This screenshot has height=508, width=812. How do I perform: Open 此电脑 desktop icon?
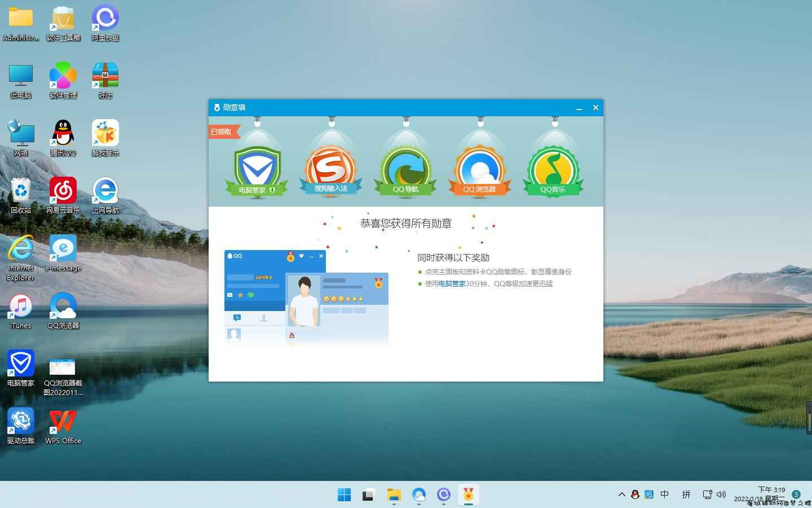[21, 81]
